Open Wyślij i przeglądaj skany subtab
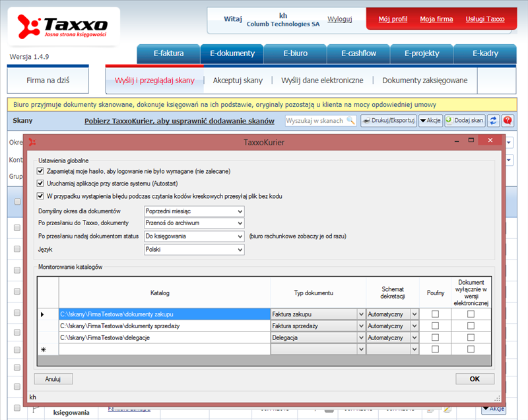This screenshot has height=420, width=528. click(154, 81)
